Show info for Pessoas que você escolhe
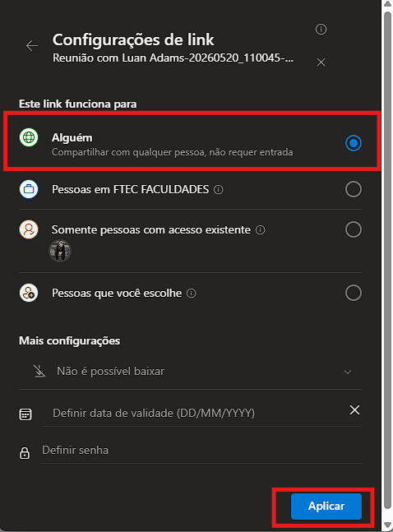The image size is (393, 532). coord(192,294)
